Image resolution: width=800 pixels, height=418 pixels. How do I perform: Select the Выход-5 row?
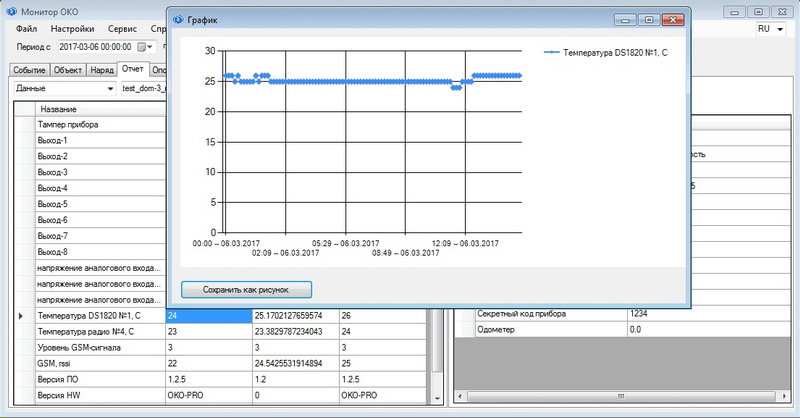point(100,204)
